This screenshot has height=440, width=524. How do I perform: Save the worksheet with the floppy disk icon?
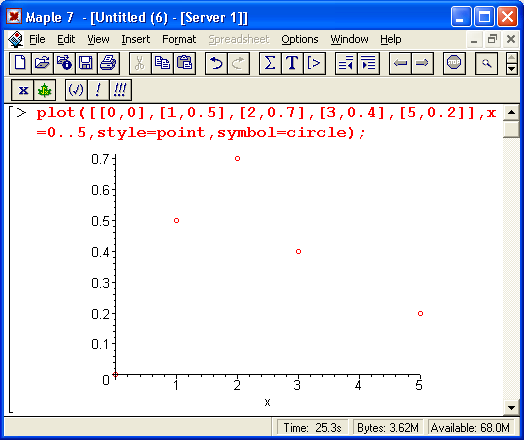pyautogui.click(x=86, y=63)
